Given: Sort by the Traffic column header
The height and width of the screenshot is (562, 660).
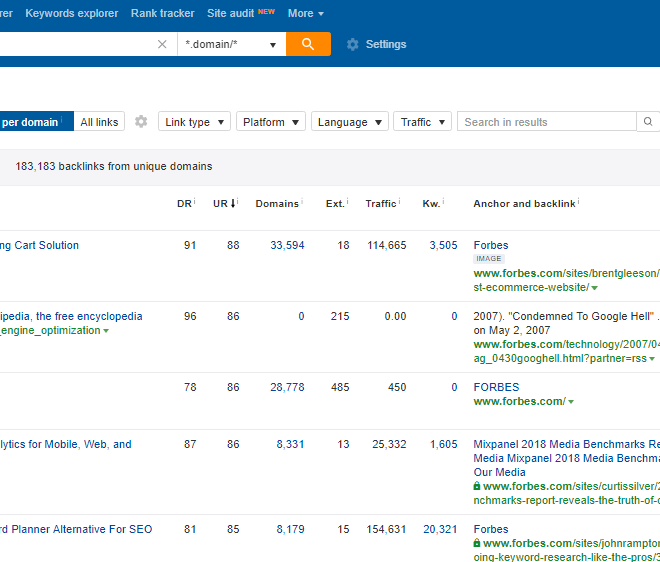Looking at the screenshot, I should coord(381,204).
